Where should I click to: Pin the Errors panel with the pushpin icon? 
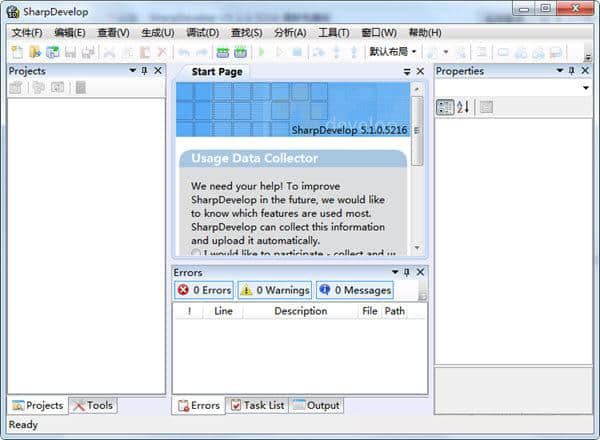tap(407, 272)
